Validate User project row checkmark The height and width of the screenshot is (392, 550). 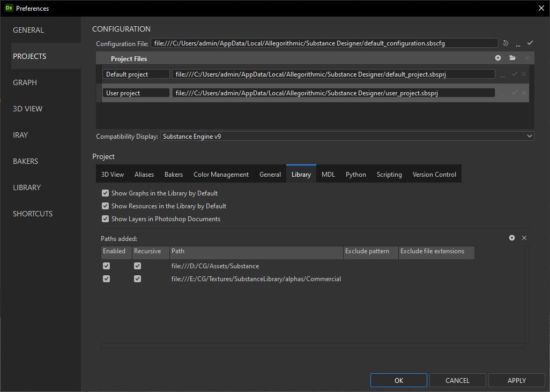click(515, 93)
